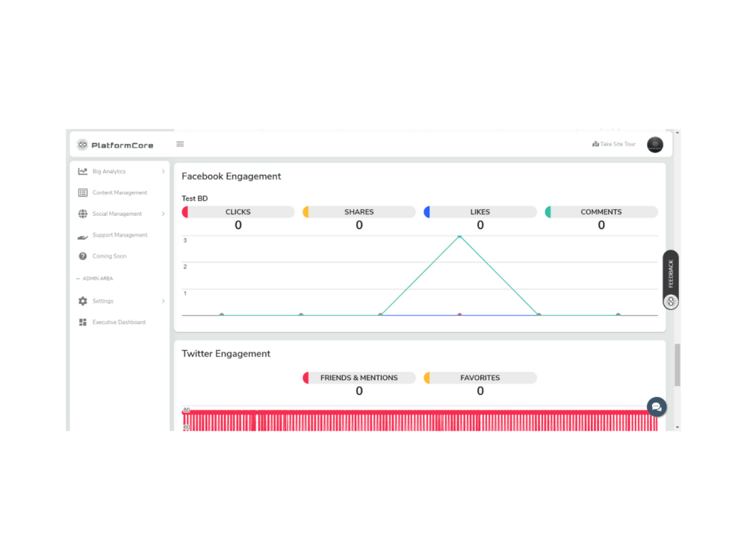This screenshot has height=560, width=747.
Task: Click the PlatformCore logo icon
Action: click(x=82, y=145)
